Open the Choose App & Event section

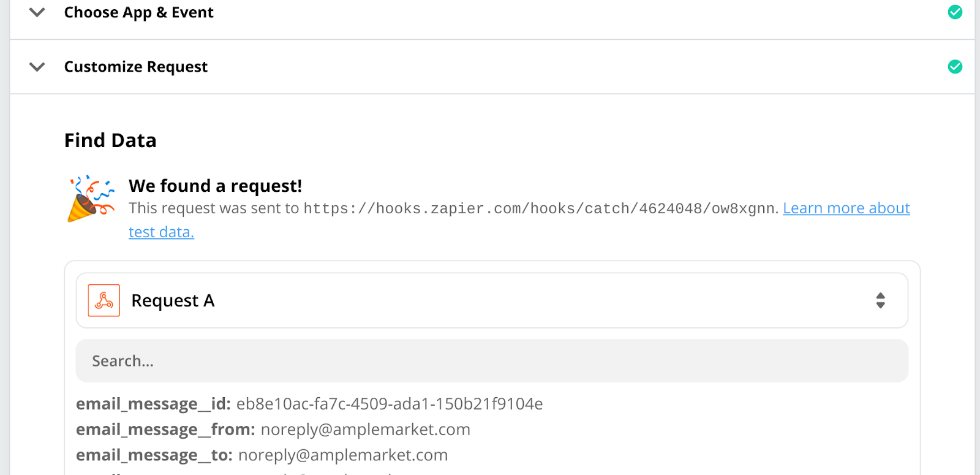pyautogui.click(x=138, y=12)
